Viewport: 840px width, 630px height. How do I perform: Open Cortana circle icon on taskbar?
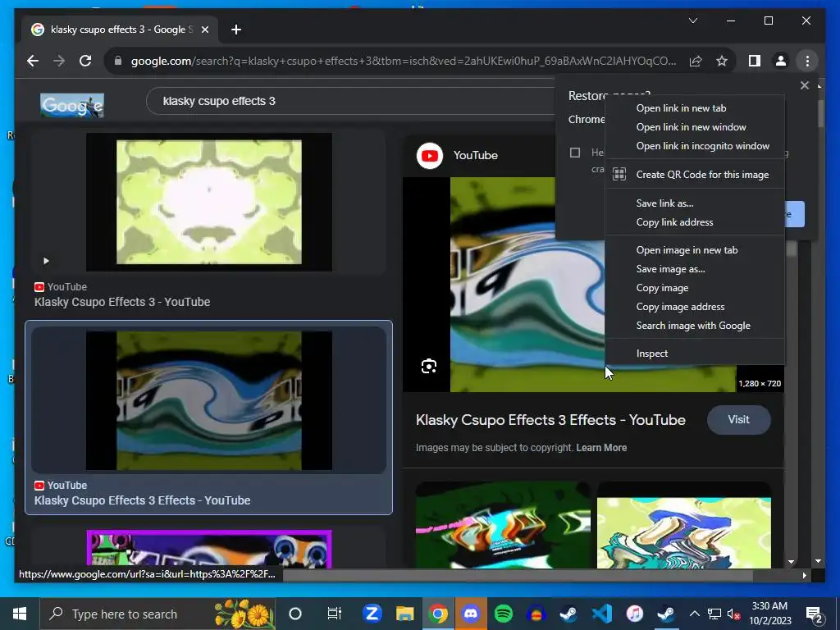(295, 614)
